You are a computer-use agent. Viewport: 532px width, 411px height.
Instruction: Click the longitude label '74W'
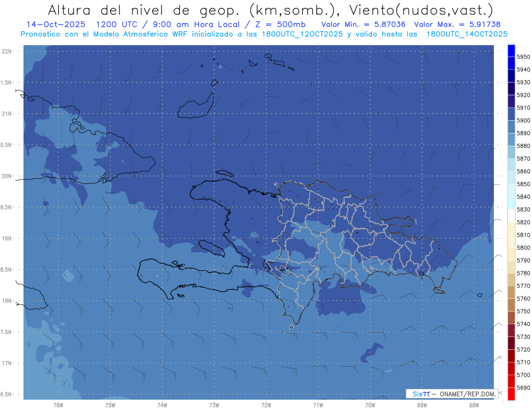[162, 405]
